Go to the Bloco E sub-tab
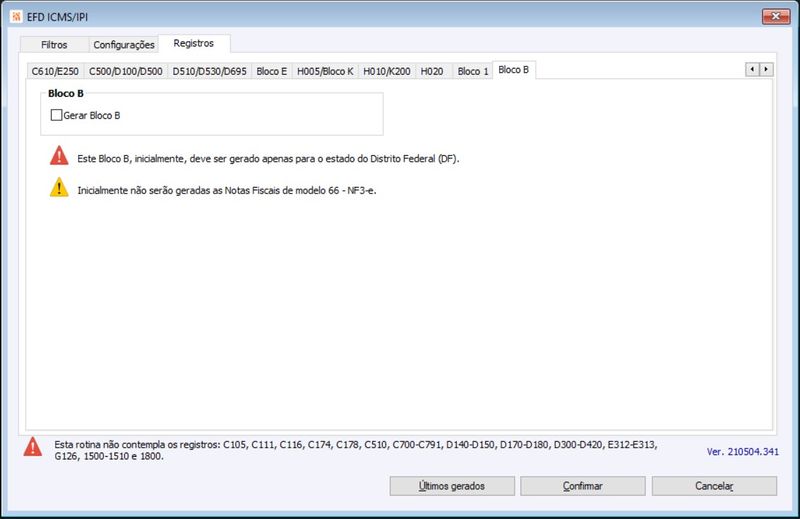Screen dimensions: 800x519 [x=271, y=71]
